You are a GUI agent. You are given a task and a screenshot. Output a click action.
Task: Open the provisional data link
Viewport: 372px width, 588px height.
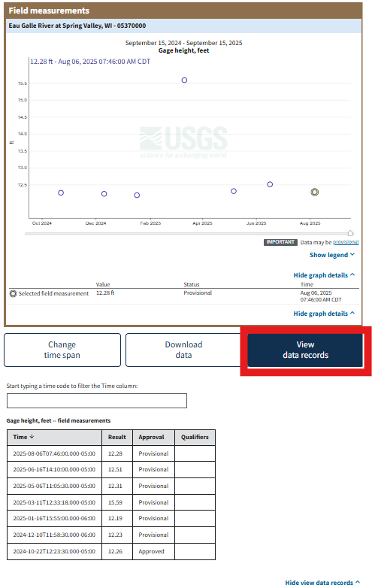pyautogui.click(x=346, y=242)
